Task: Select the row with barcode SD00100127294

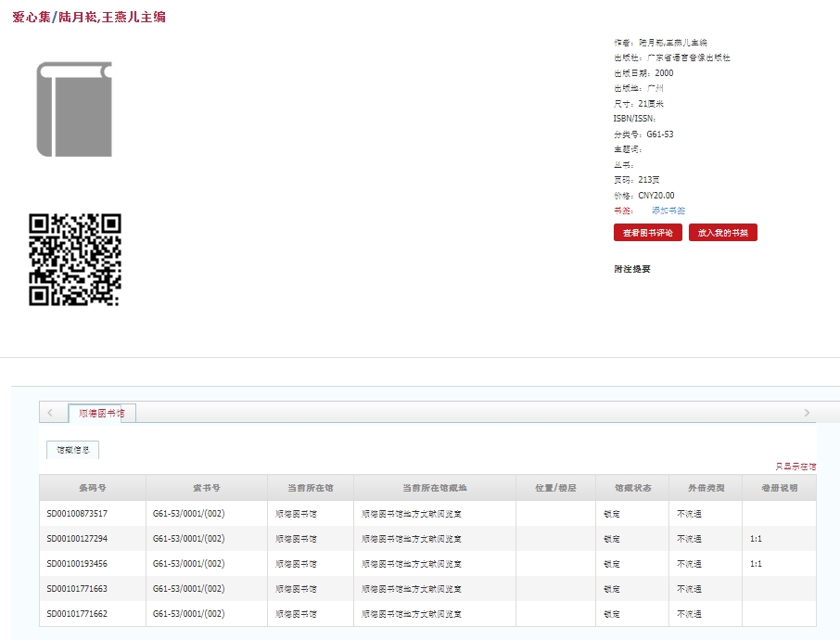Action: [x=77, y=539]
